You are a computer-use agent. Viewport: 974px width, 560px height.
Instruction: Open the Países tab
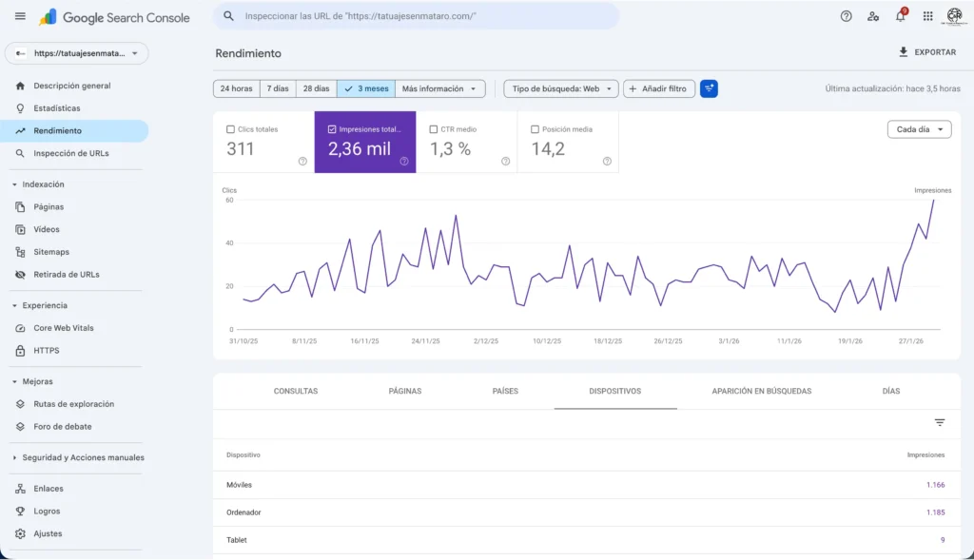pos(505,390)
